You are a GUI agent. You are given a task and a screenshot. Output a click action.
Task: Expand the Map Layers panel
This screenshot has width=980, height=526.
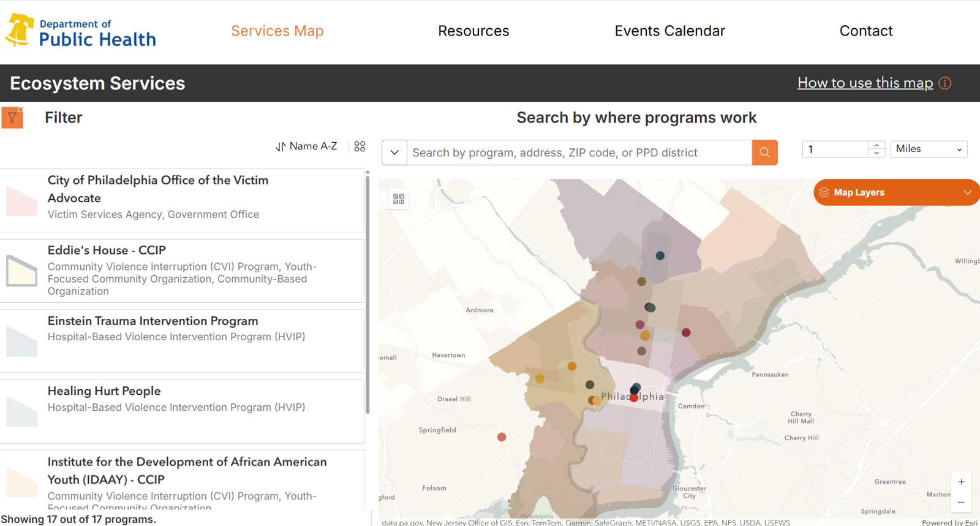click(x=896, y=192)
